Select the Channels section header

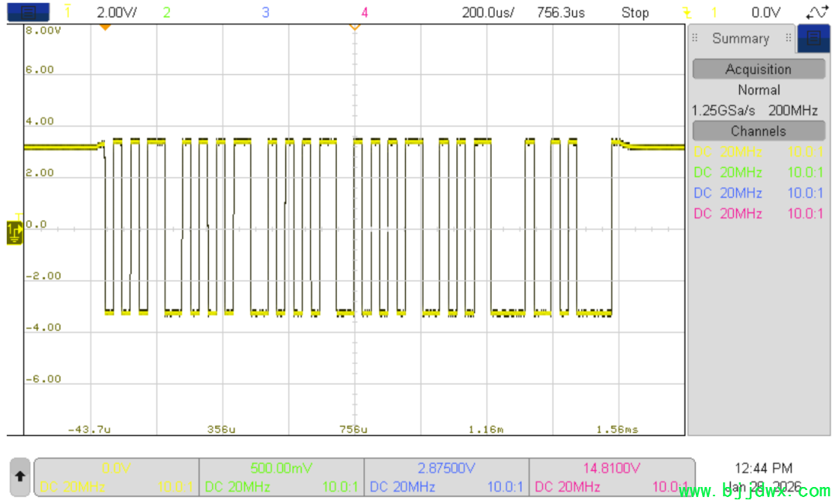pos(758,131)
